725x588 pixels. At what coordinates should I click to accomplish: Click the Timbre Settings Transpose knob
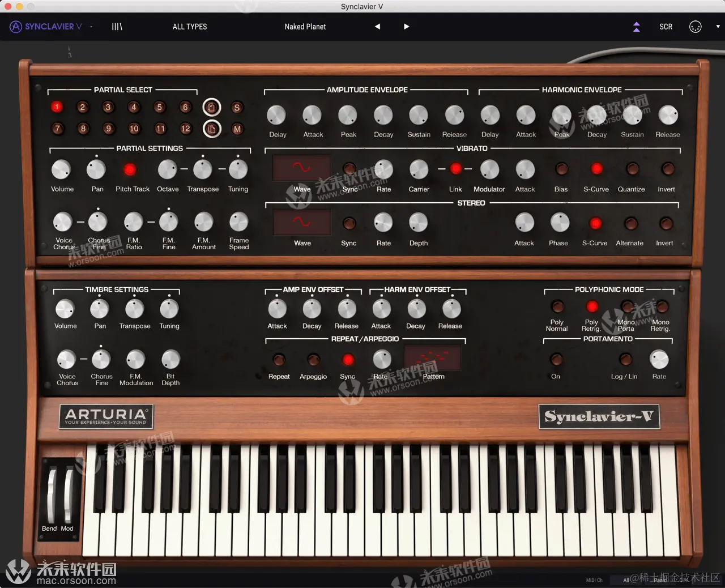134,309
